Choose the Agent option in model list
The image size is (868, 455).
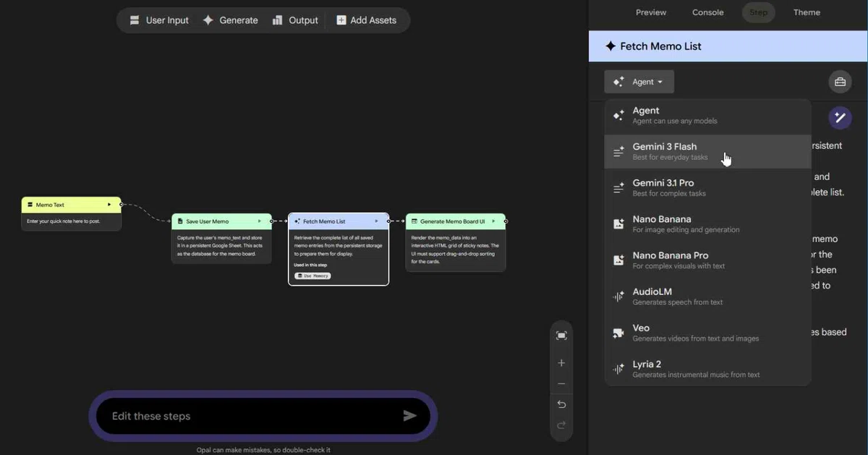click(707, 116)
